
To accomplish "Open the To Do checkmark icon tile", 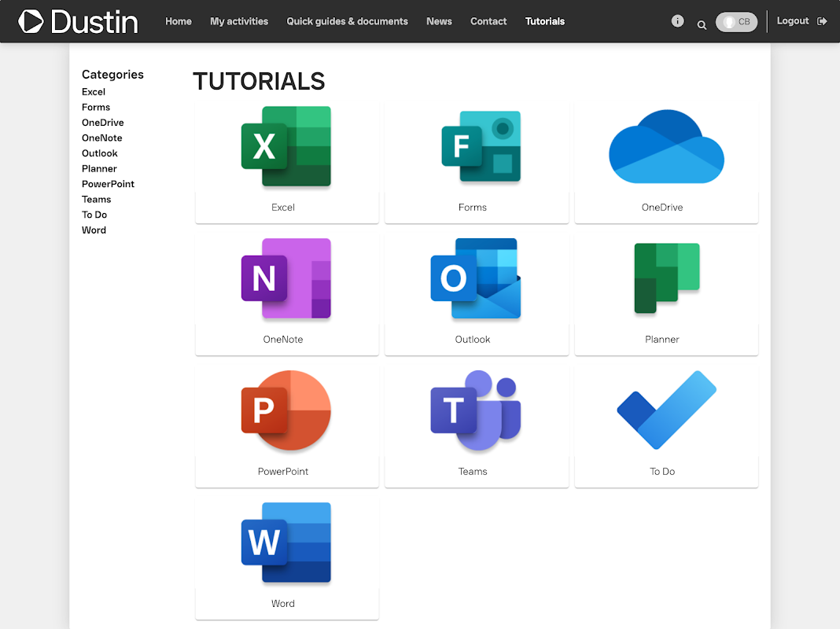I will [x=666, y=410].
